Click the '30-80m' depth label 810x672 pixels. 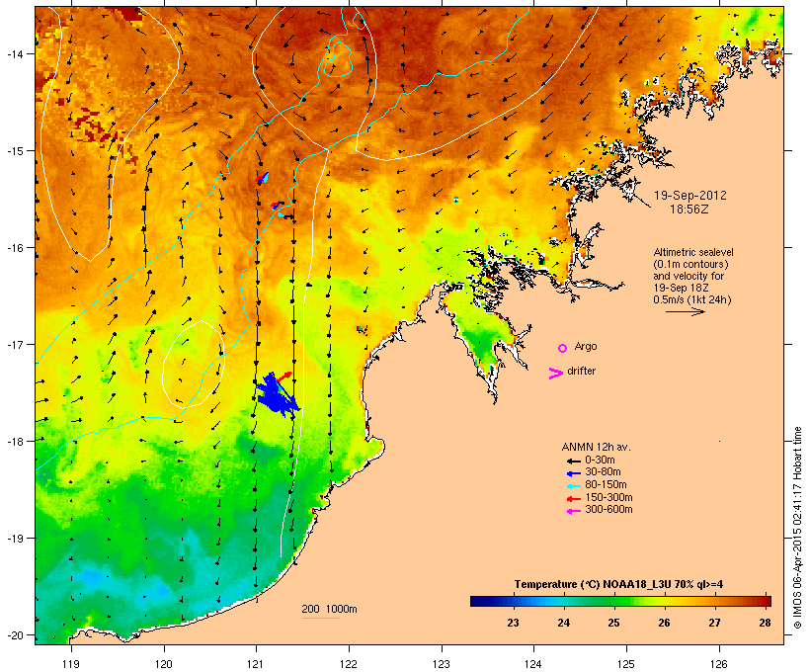pos(603,472)
